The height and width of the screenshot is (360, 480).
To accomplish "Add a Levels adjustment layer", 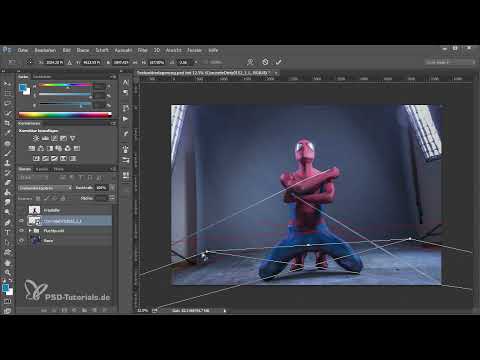I will (x=45, y=138).
